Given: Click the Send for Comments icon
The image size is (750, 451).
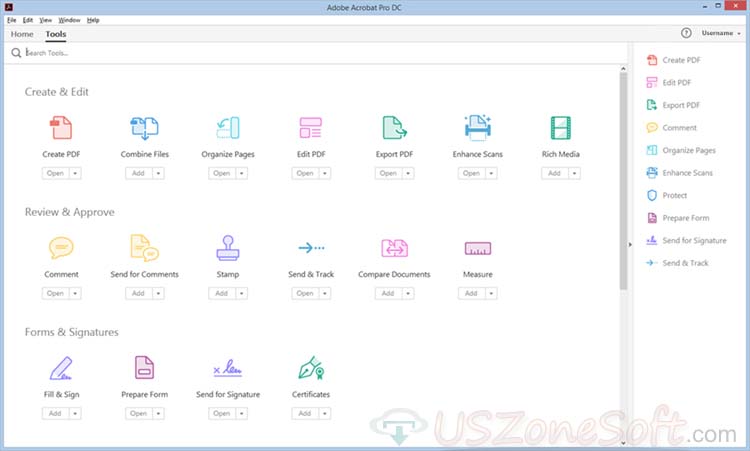Looking at the screenshot, I should [x=144, y=247].
